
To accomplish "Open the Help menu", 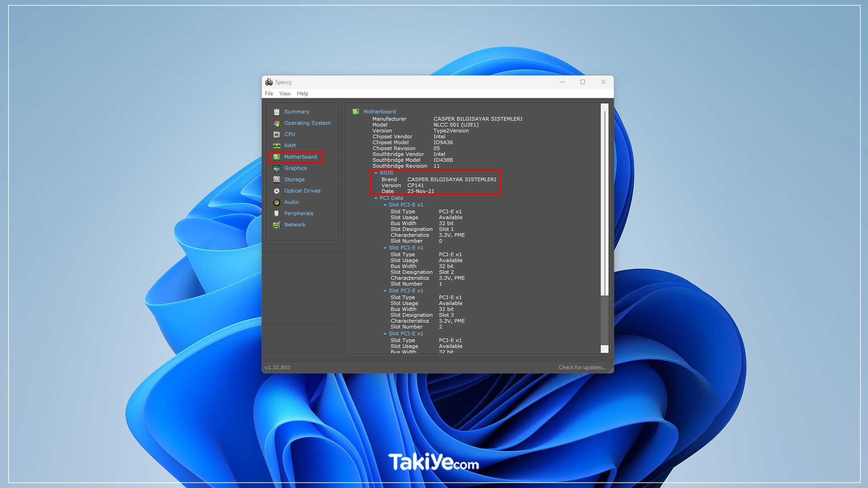I will coord(302,94).
